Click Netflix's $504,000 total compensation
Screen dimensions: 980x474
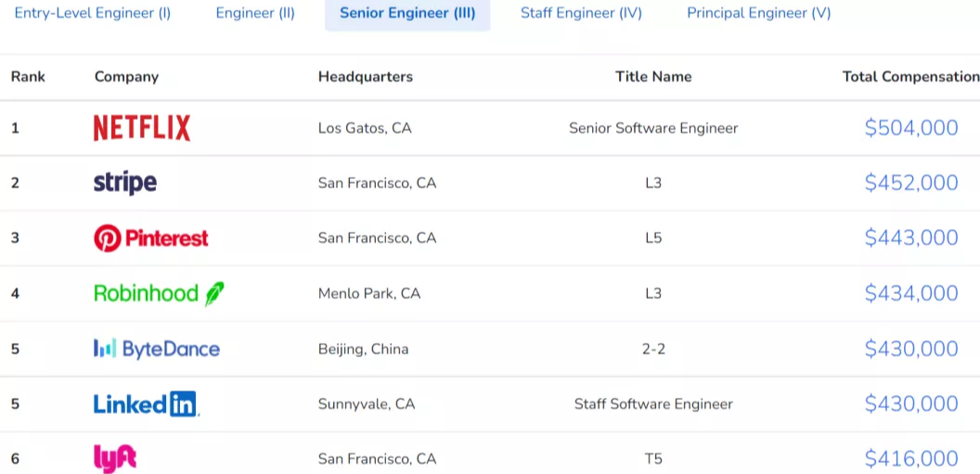pyautogui.click(x=911, y=128)
